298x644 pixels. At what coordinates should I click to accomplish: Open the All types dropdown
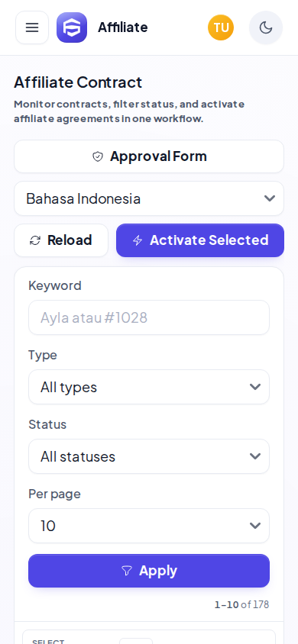point(149,387)
